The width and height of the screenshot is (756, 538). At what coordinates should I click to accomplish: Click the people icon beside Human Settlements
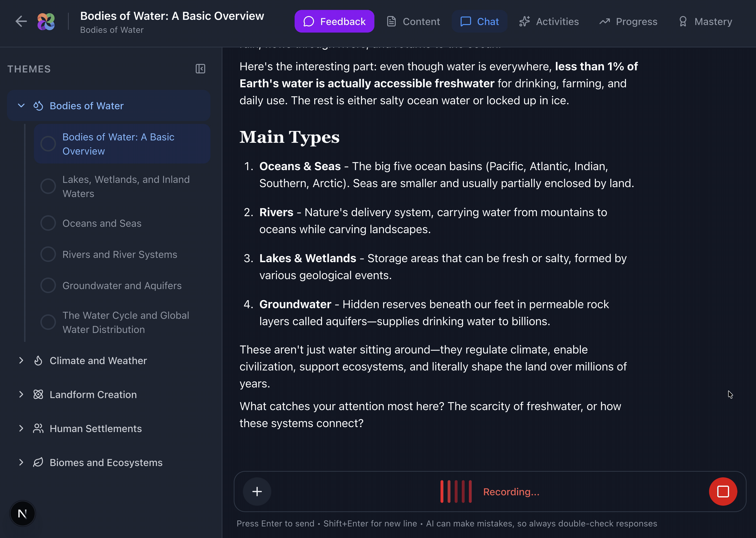click(38, 428)
